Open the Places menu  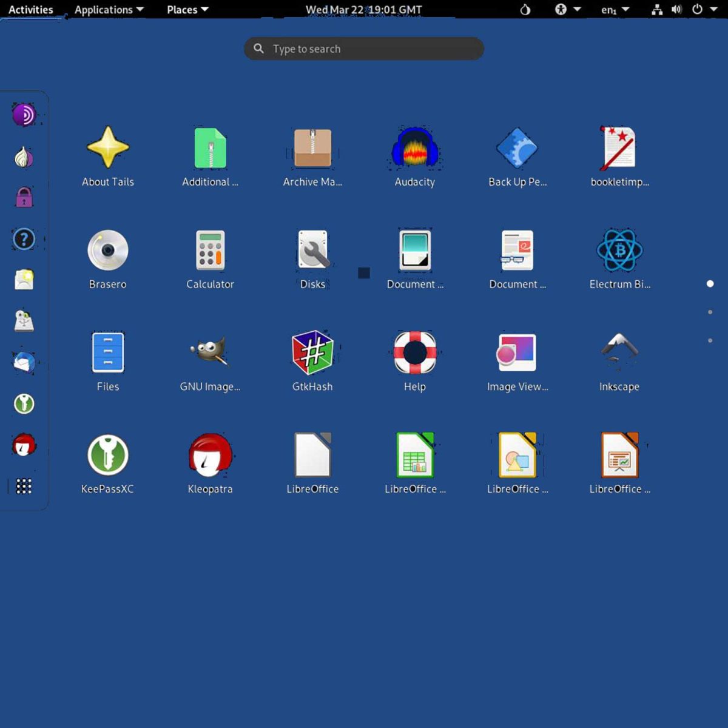(x=187, y=10)
